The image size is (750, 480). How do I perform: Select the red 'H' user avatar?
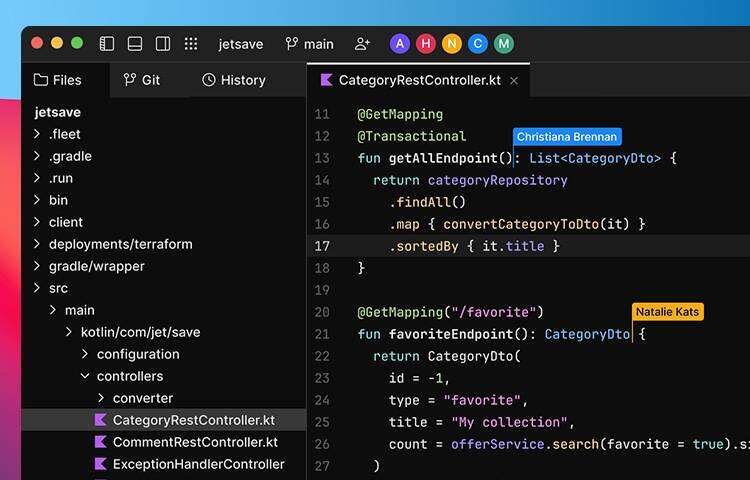[426, 44]
